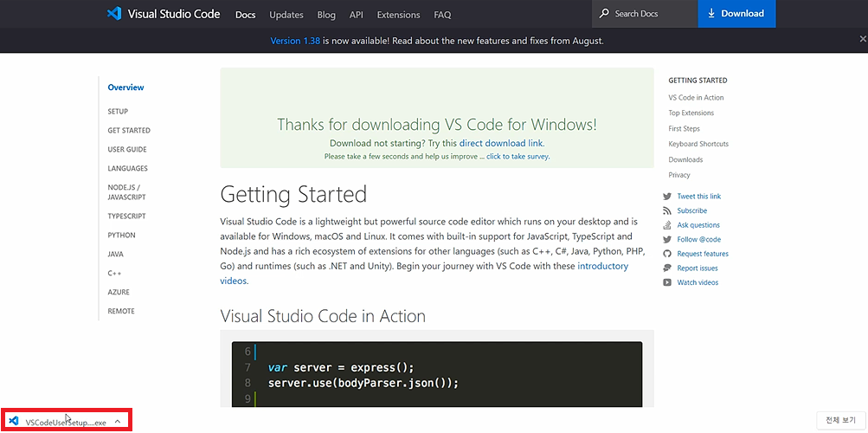Click the Subscribe link
This screenshot has width=868, height=433.
(692, 211)
